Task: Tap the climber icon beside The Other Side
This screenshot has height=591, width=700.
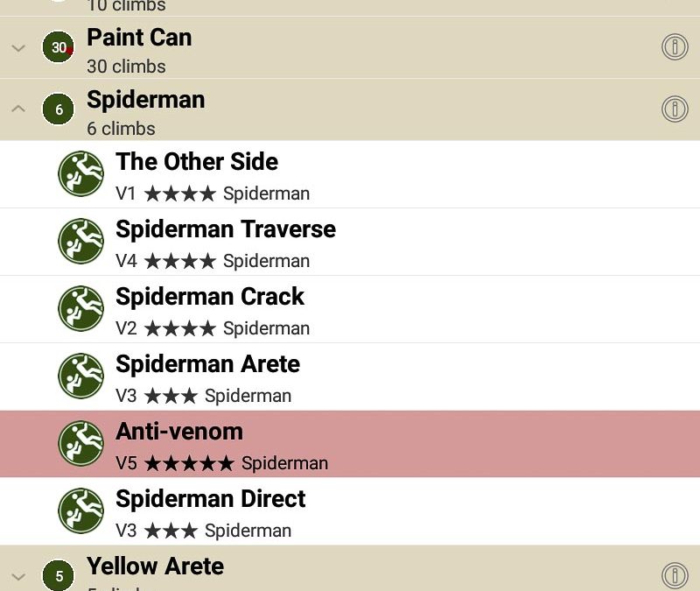Action: [81, 173]
